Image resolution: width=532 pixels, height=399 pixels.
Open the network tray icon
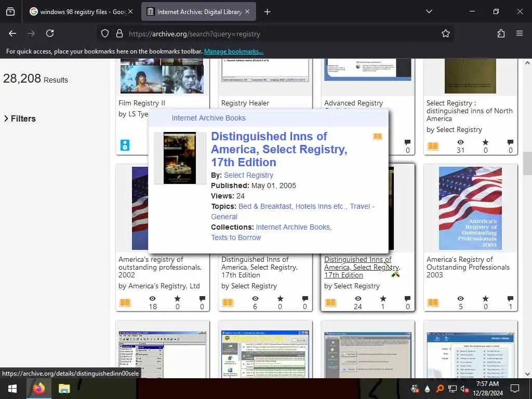[453, 389]
